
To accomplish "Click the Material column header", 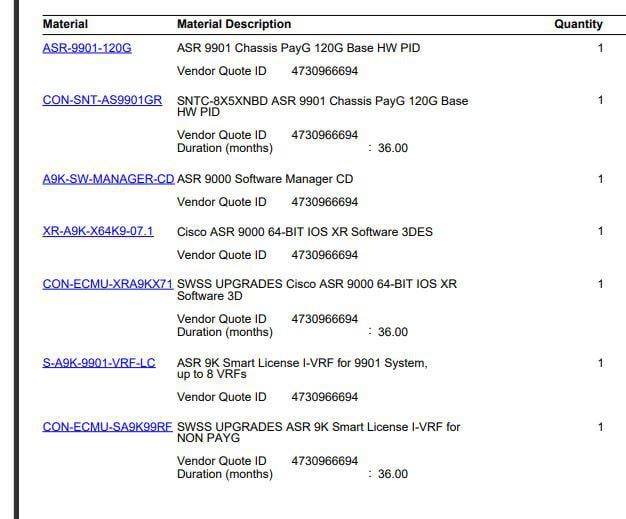I will [65, 24].
